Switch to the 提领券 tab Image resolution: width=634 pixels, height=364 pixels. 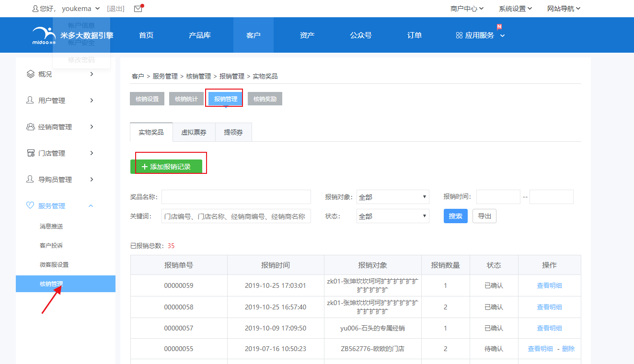(233, 132)
